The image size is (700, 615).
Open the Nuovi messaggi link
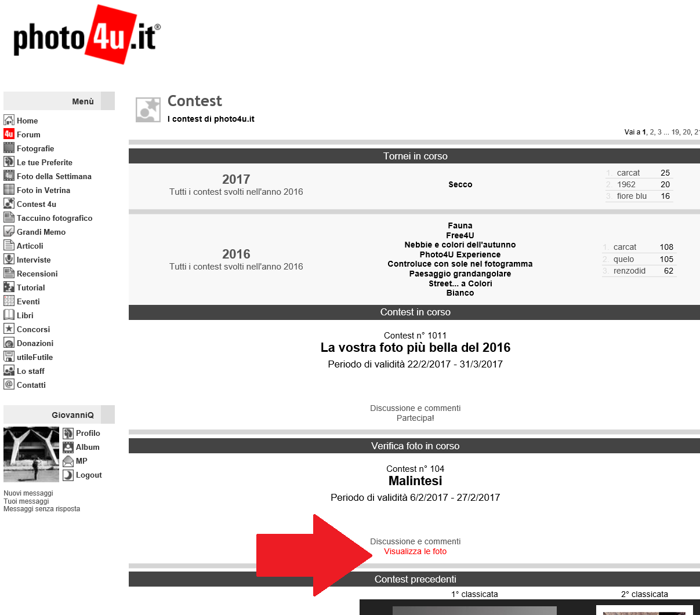(28, 493)
